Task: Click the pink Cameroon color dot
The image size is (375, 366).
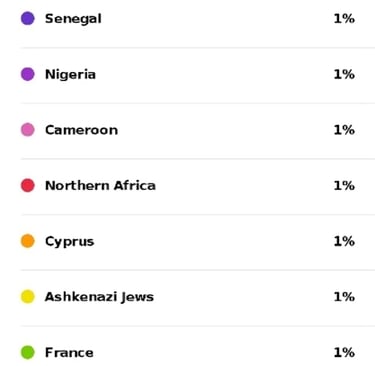Action: coord(28,130)
